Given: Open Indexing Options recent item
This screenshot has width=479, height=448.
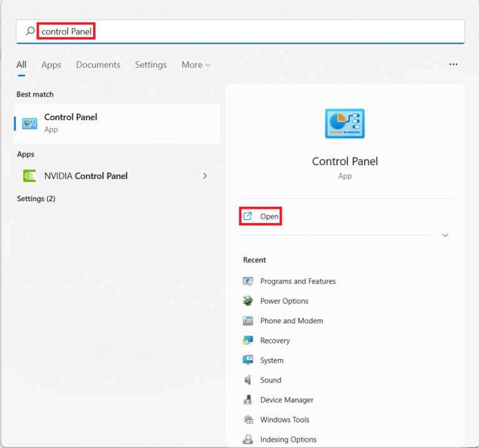Looking at the screenshot, I should point(280,439).
